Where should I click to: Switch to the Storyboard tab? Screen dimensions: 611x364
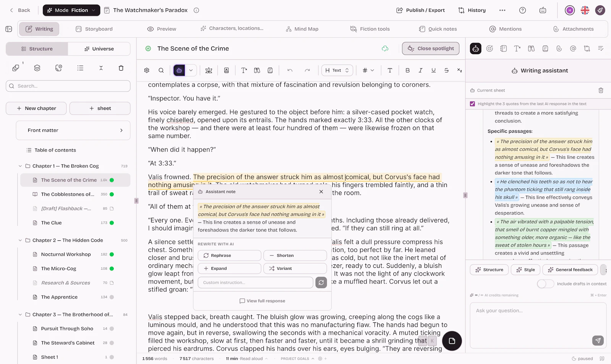point(94,29)
